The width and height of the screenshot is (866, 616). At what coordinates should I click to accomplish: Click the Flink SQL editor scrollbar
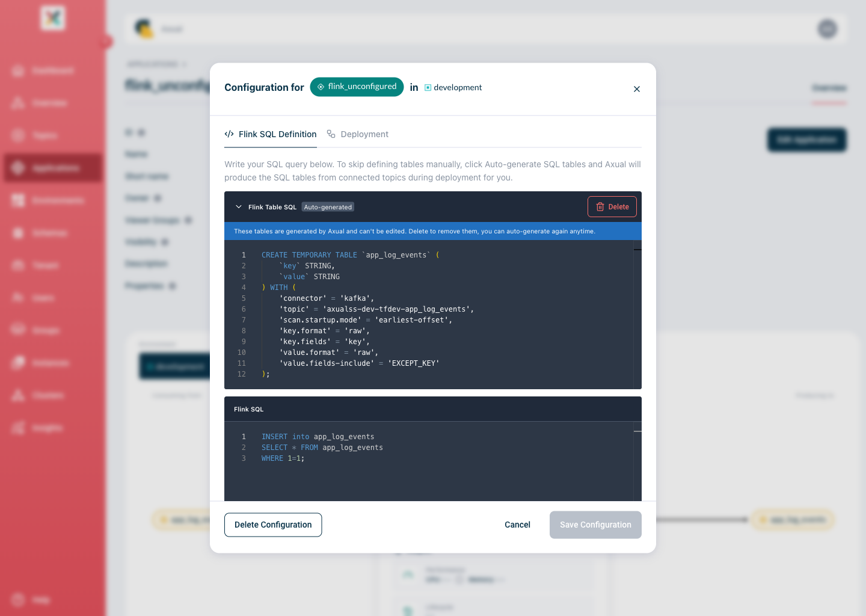pyautogui.click(x=637, y=461)
